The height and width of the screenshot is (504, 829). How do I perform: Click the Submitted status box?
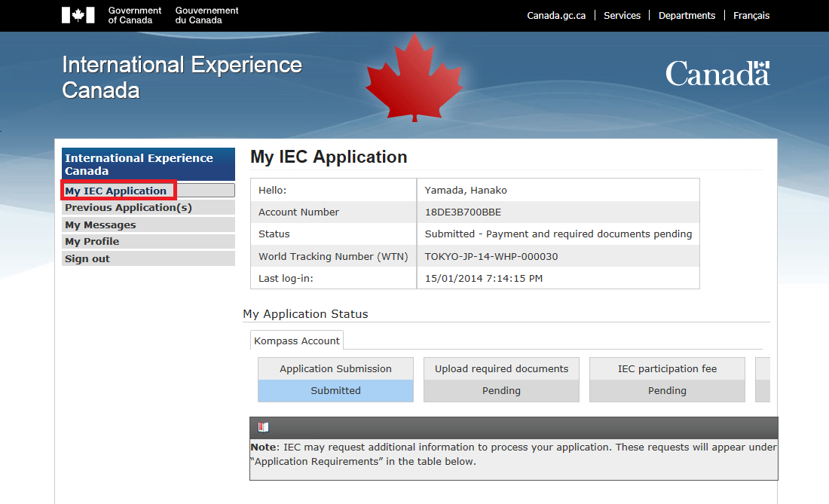[335, 391]
